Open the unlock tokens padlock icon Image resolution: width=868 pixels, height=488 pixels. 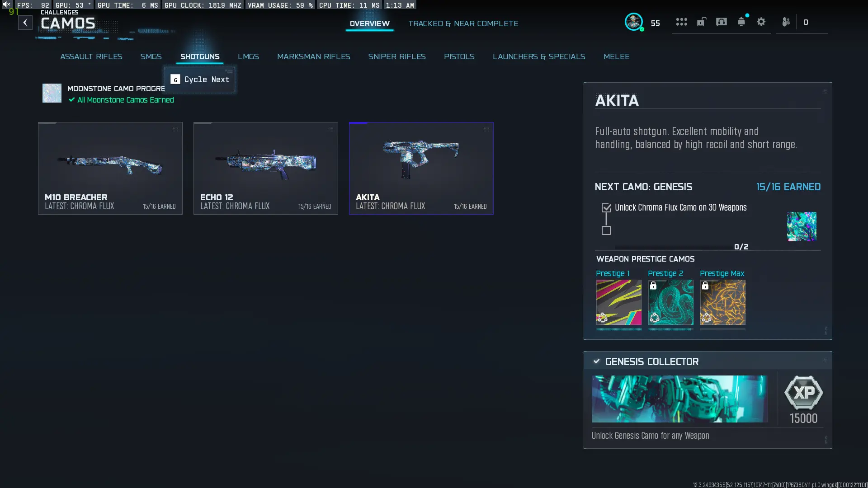click(701, 22)
